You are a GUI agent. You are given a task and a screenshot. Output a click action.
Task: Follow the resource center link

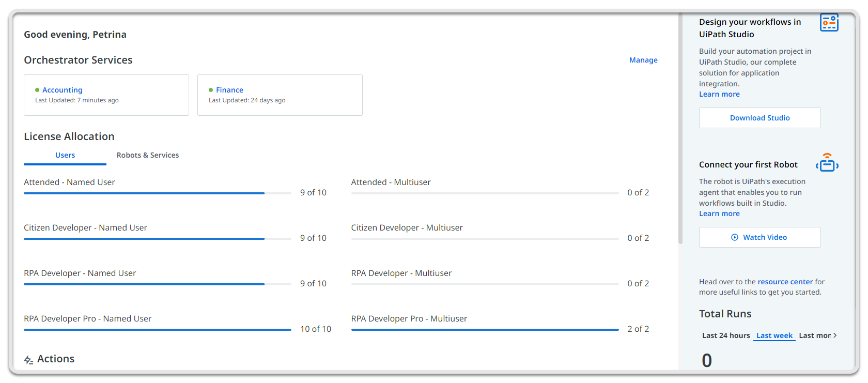tap(785, 282)
